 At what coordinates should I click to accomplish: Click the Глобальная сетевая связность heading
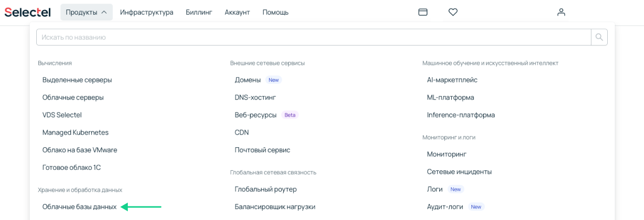273,172
